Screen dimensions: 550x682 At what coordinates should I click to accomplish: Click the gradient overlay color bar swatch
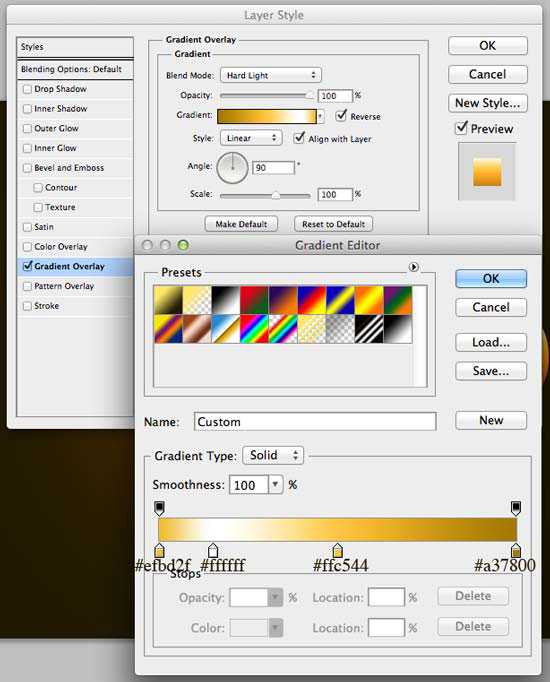coord(267,116)
